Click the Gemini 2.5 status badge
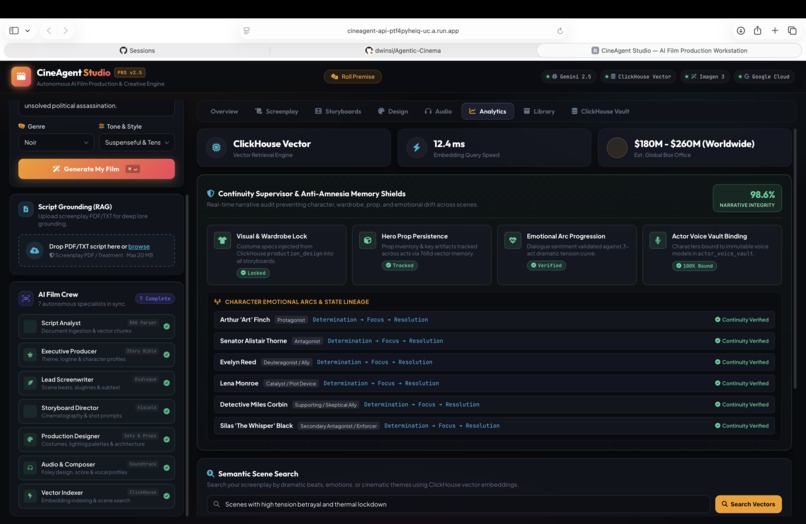This screenshot has width=806, height=524. click(x=568, y=77)
